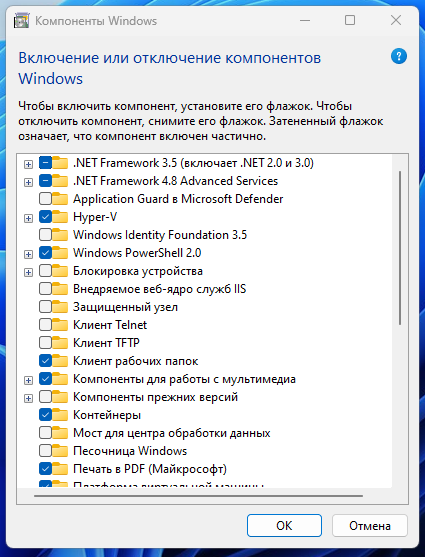
Task: Click the Hyper-V folder icon
Action: coord(60,217)
